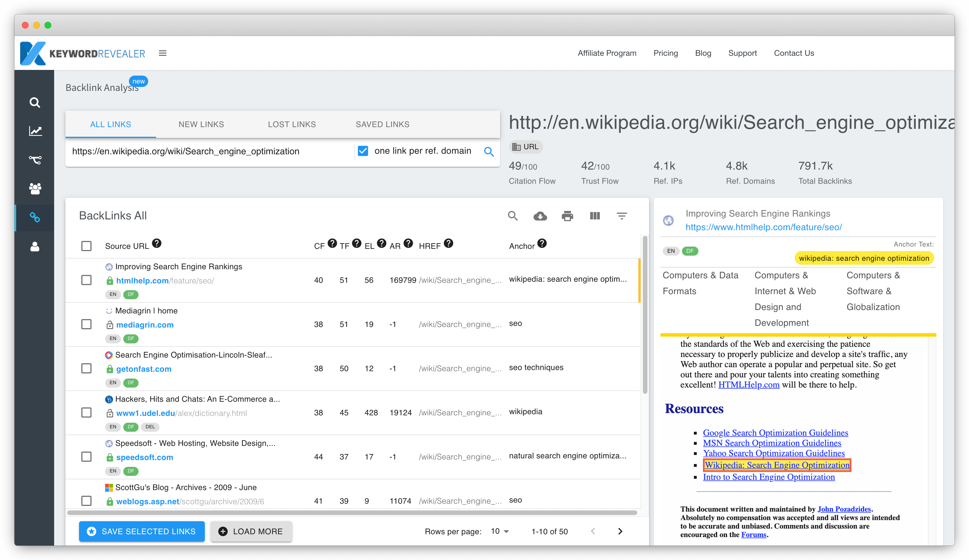Open Support in top navigation

pyautogui.click(x=742, y=53)
